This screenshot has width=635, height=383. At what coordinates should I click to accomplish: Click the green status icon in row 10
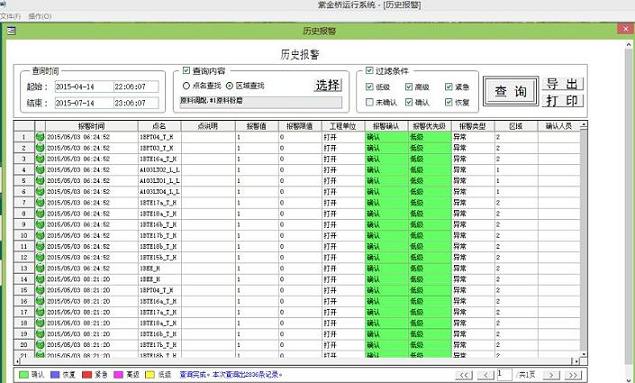[x=40, y=235]
